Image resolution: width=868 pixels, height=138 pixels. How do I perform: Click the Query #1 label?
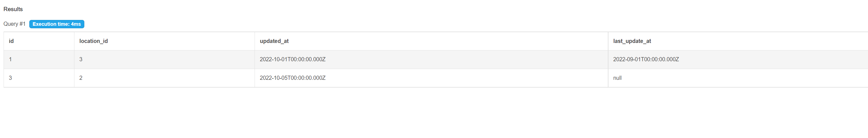(x=14, y=24)
